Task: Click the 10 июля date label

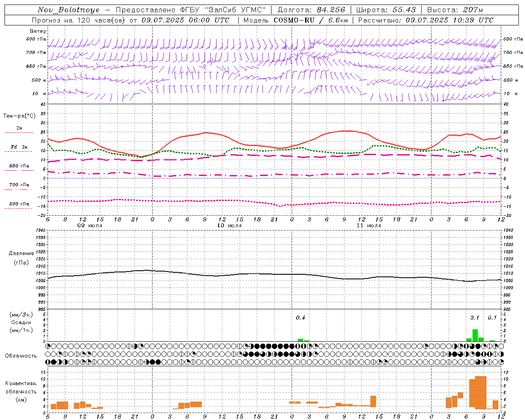Action: tap(230, 226)
